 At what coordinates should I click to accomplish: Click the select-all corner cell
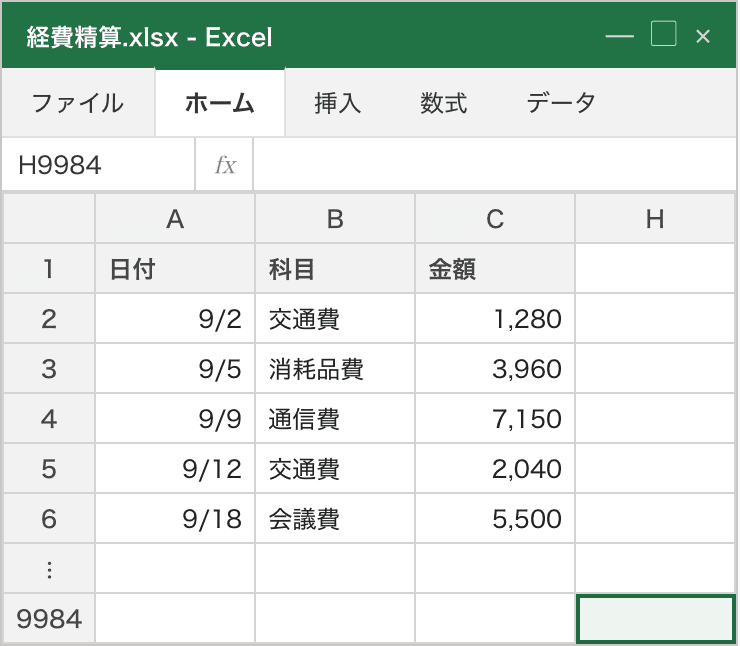pos(49,218)
